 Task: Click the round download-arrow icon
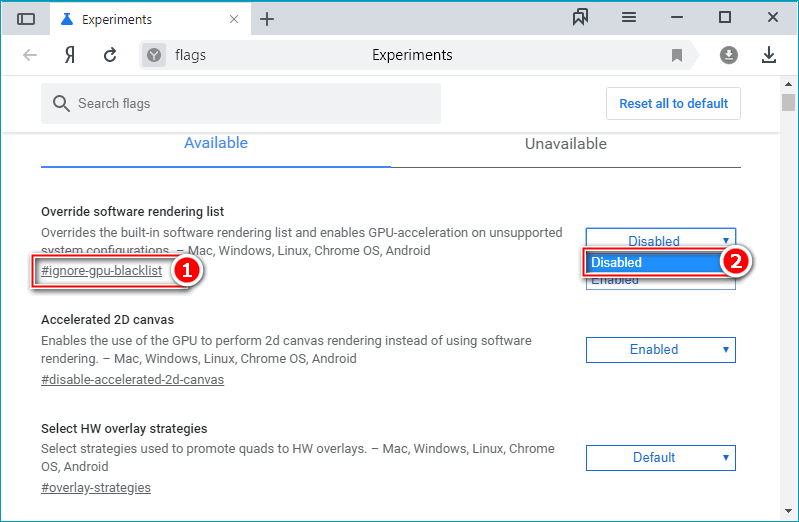point(729,55)
